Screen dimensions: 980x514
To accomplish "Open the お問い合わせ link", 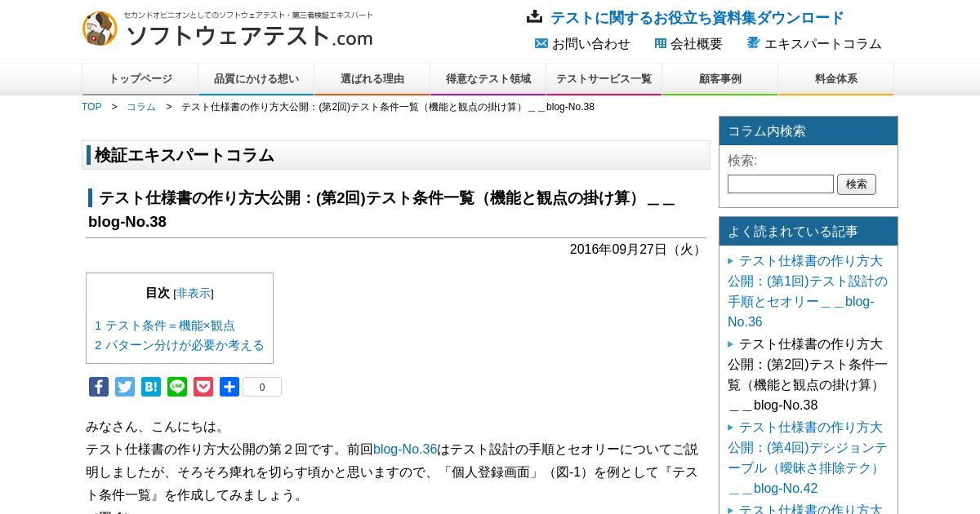I will point(591,44).
